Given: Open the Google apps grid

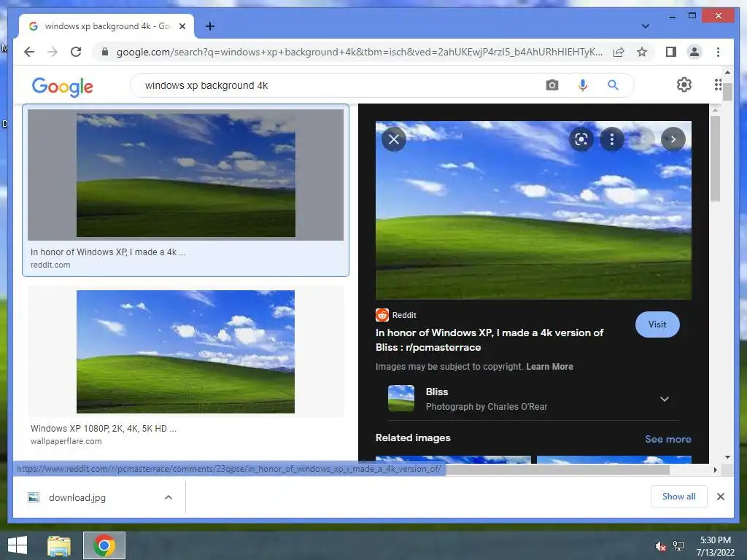Looking at the screenshot, I should (718, 85).
